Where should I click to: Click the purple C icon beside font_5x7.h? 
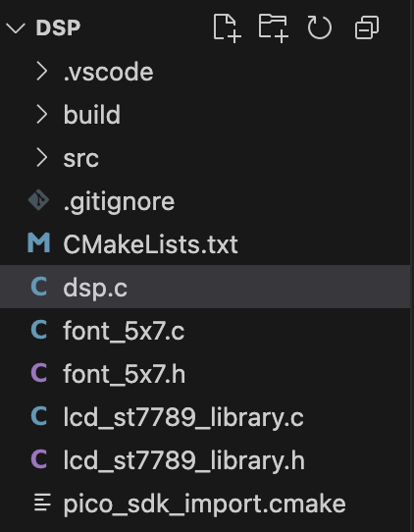[x=39, y=373]
